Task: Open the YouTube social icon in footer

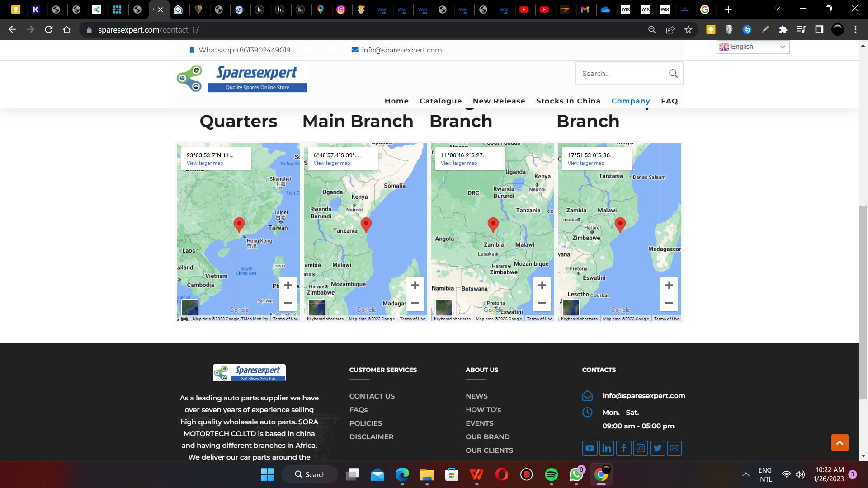Action: (x=590, y=448)
